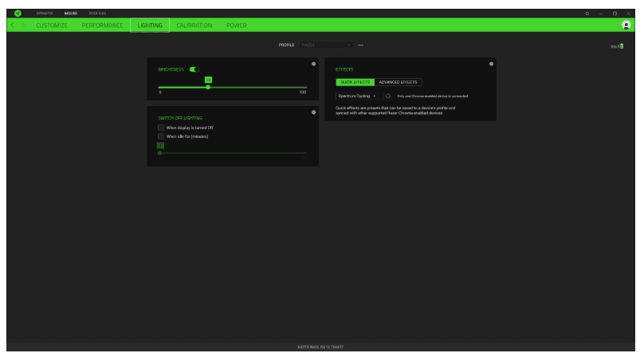
Task: Click the Razer logo icon
Action: [18, 13]
